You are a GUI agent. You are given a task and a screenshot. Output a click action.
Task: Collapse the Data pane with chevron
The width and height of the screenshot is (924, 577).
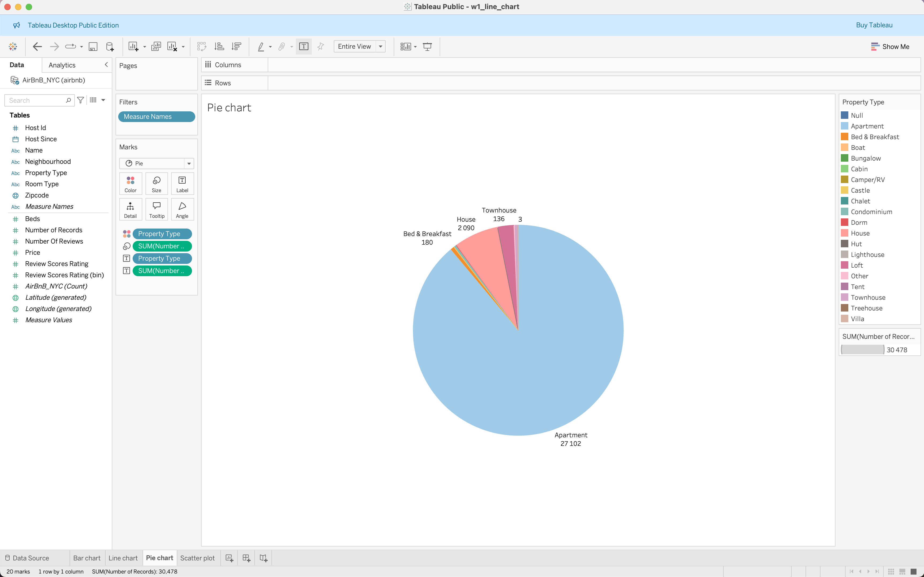[106, 65]
